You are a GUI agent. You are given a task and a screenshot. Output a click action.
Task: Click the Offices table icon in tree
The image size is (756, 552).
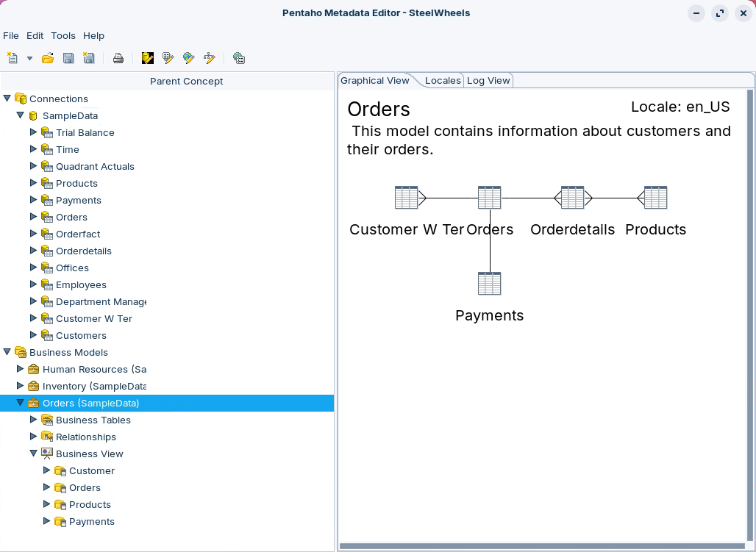pyautogui.click(x=47, y=268)
